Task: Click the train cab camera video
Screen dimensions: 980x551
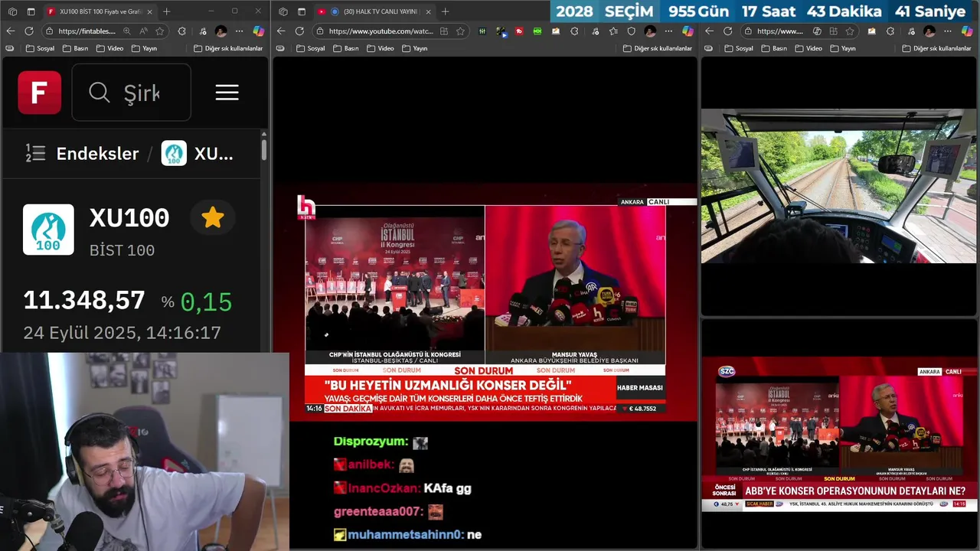Action: [838, 186]
